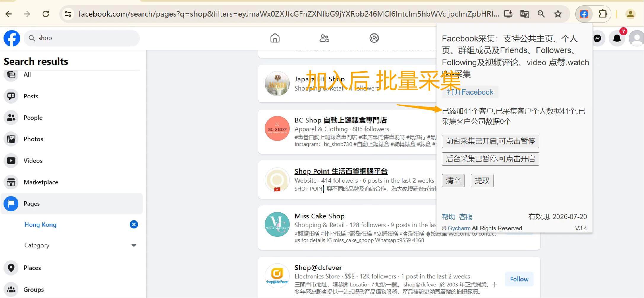
Task: Select the People search filter
Action: 72,118
